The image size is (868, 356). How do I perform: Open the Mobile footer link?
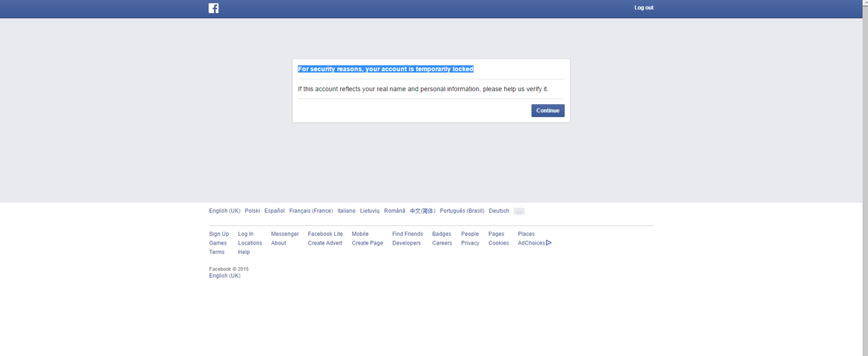coord(360,234)
